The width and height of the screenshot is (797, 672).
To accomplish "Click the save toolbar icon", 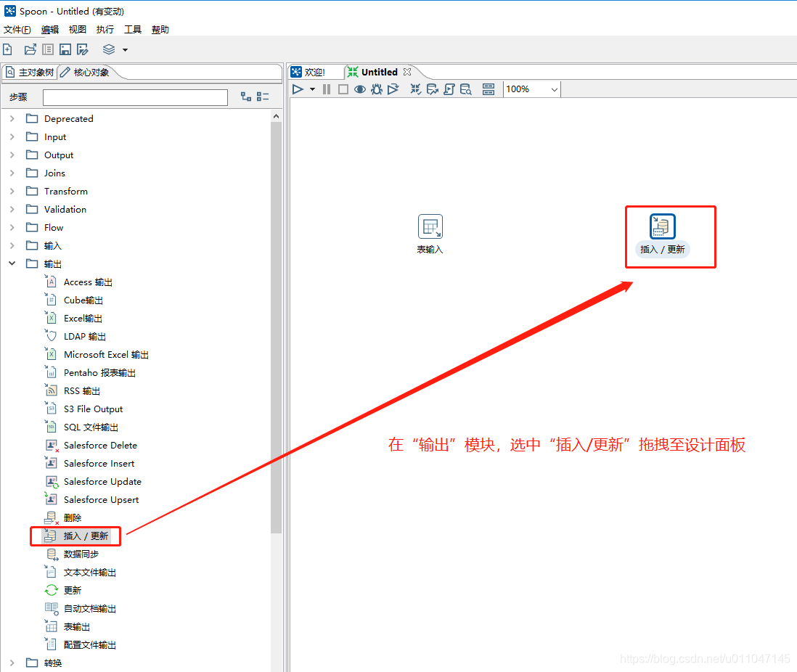I will pos(65,49).
